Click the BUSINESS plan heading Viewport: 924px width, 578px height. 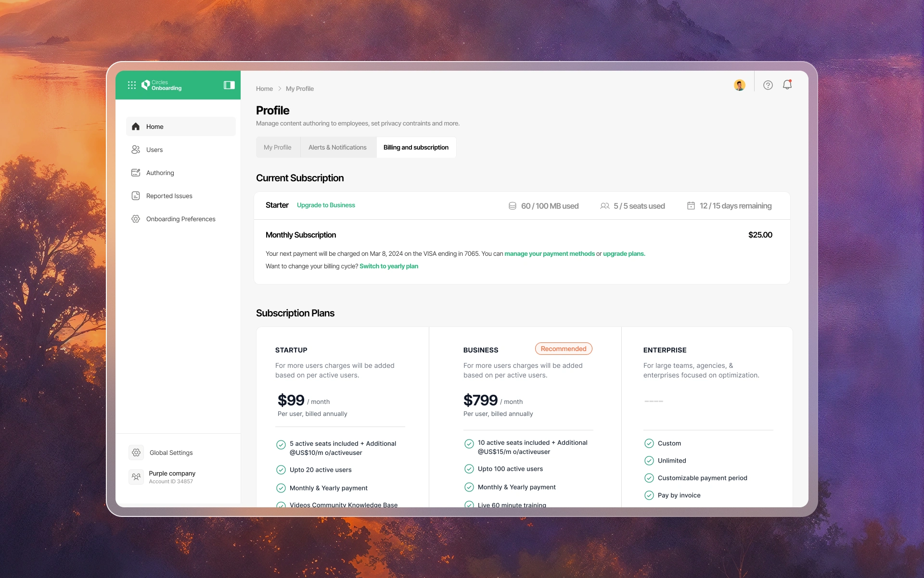pyautogui.click(x=481, y=350)
